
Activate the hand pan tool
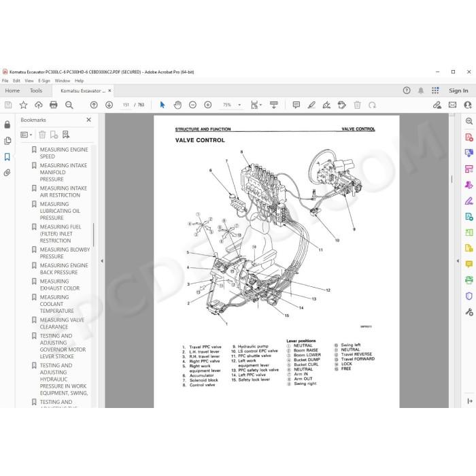pos(177,105)
